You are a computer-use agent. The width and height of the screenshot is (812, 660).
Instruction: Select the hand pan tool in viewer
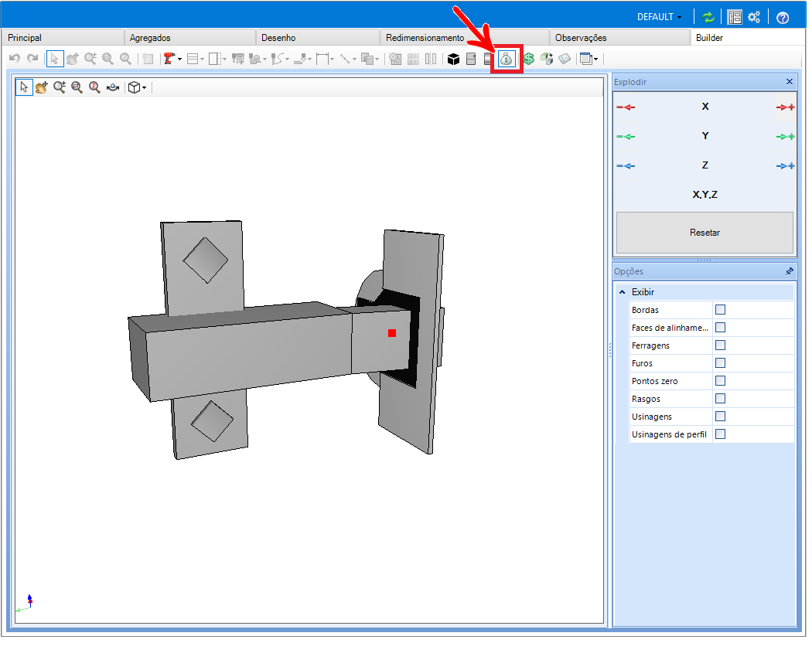(x=42, y=87)
